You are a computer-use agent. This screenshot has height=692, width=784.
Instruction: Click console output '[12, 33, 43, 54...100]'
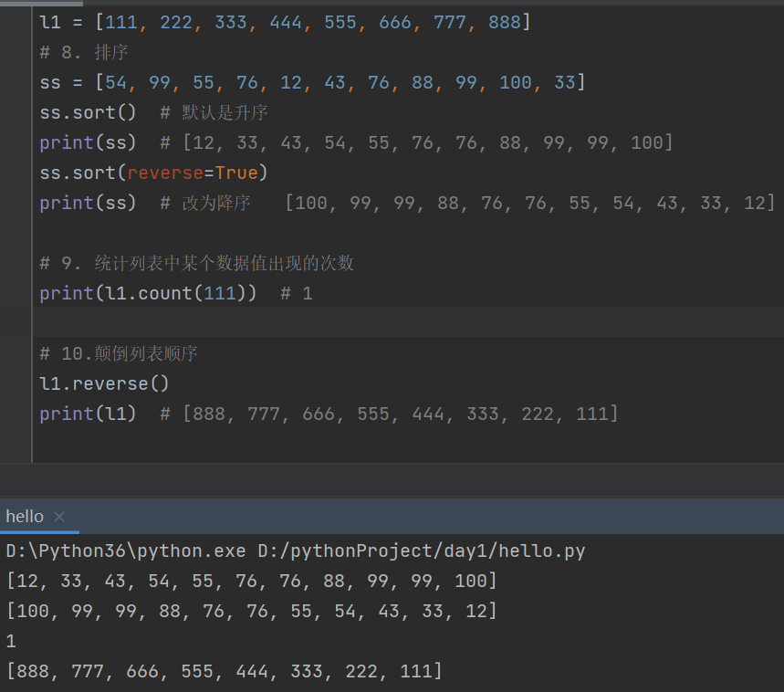[252, 581]
